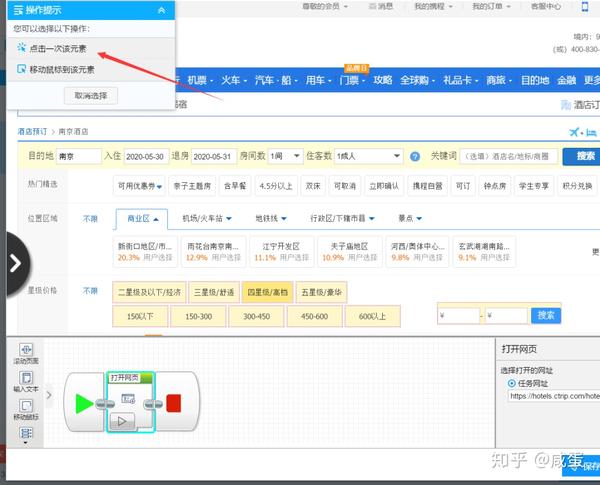Click the small down arrow under tool list

[26, 443]
